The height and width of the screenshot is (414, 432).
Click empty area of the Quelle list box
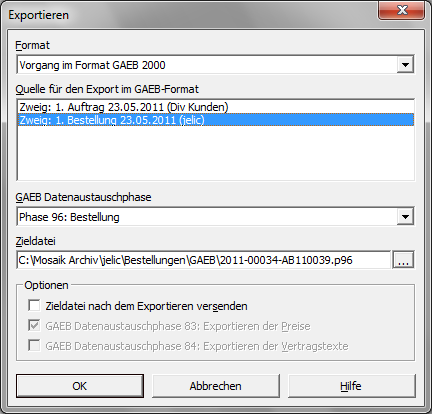point(216,153)
